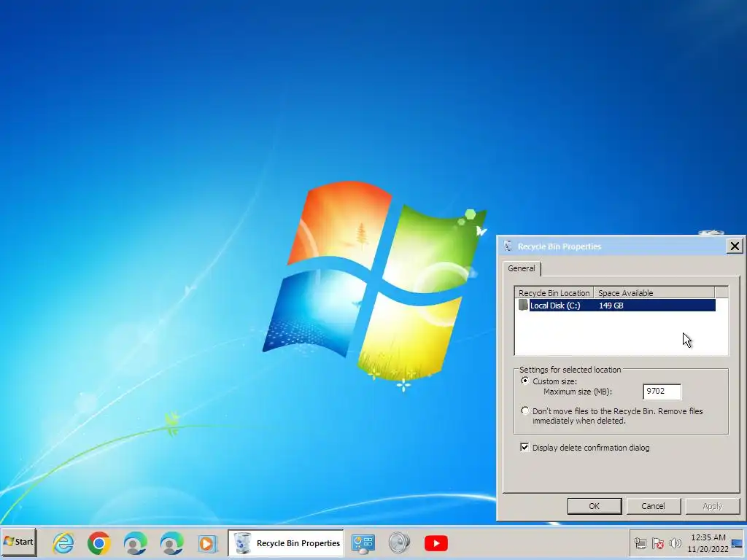Viewport: 747px width, 560px height.
Task: Launch Internet Explorer from the taskbar
Action: (63, 542)
